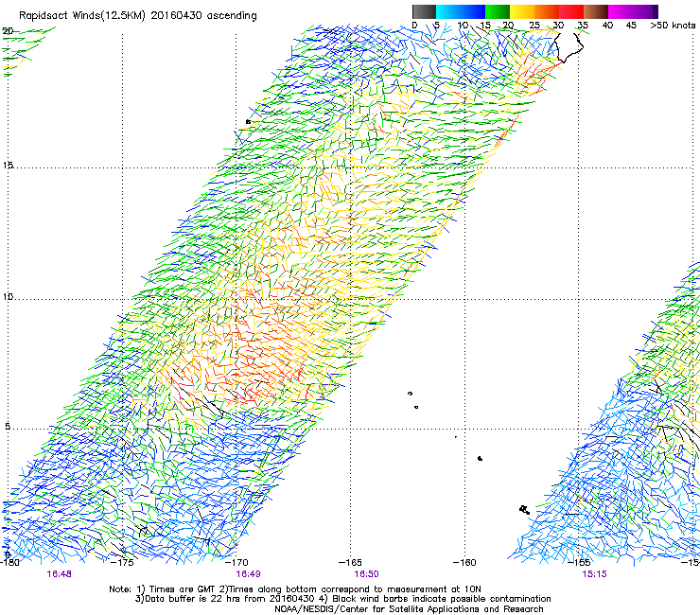
Task: Click the '>50 knots' legend label
Action: click(673, 26)
